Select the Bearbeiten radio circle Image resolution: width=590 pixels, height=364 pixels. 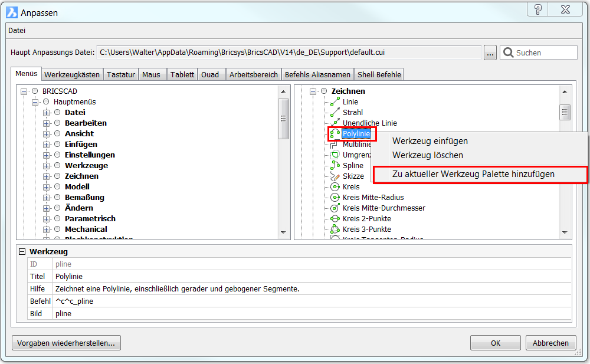(57, 123)
